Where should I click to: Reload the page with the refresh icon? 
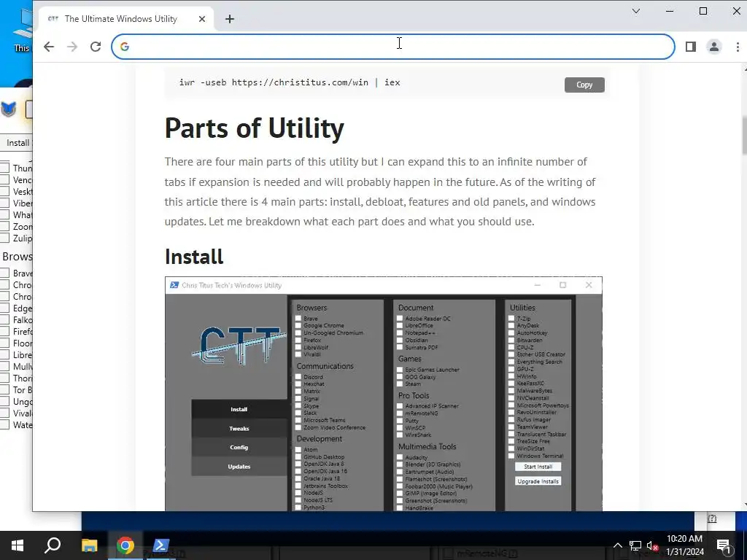pos(96,47)
